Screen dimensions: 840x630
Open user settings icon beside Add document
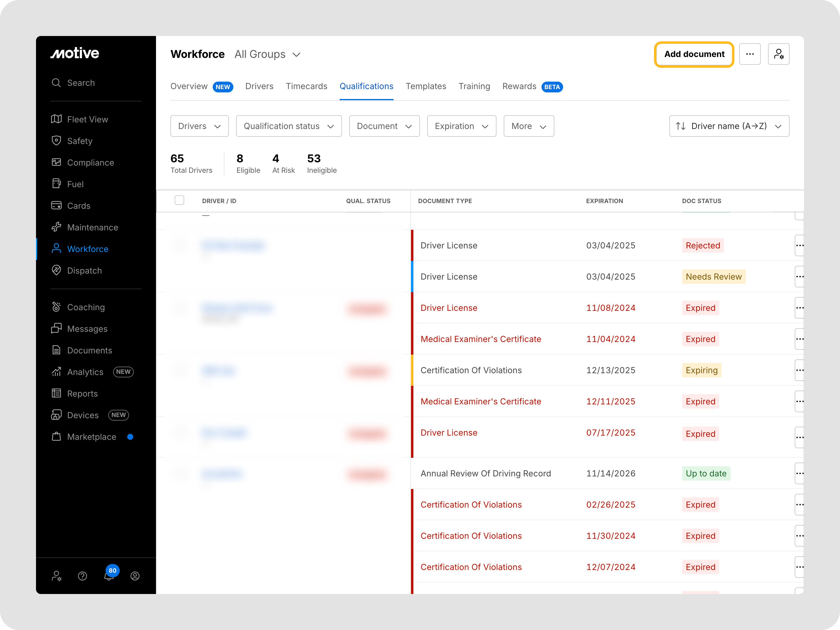point(778,54)
